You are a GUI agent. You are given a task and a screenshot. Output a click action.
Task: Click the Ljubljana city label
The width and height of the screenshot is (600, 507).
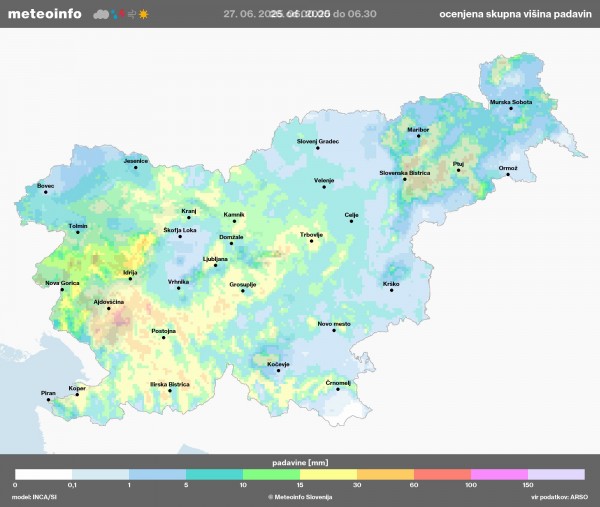point(215,259)
